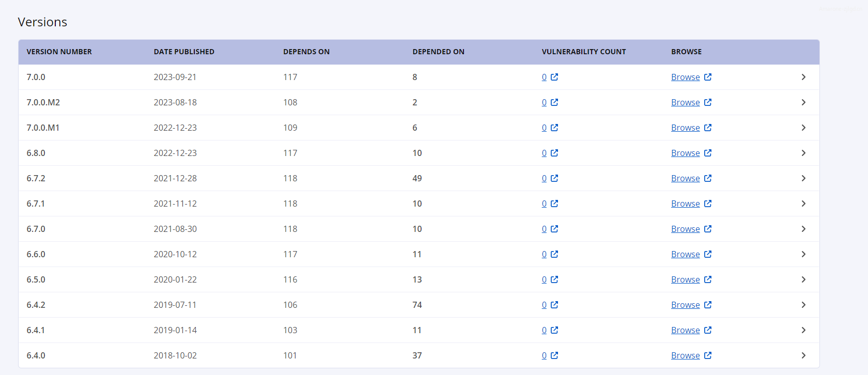Follow vulnerability count 0 link for 7.0.0.M1
This screenshot has width=868, height=375.
click(544, 128)
